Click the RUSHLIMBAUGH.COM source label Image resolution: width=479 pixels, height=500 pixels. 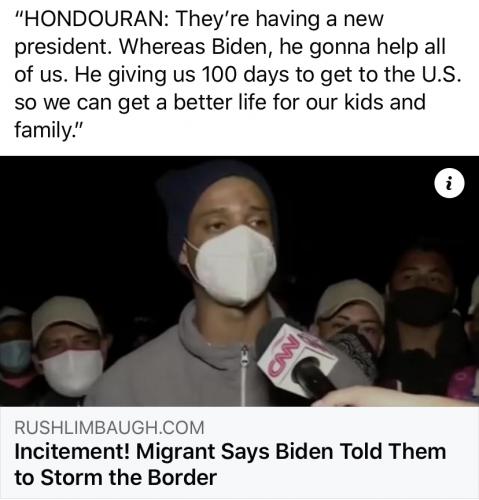[109, 427]
